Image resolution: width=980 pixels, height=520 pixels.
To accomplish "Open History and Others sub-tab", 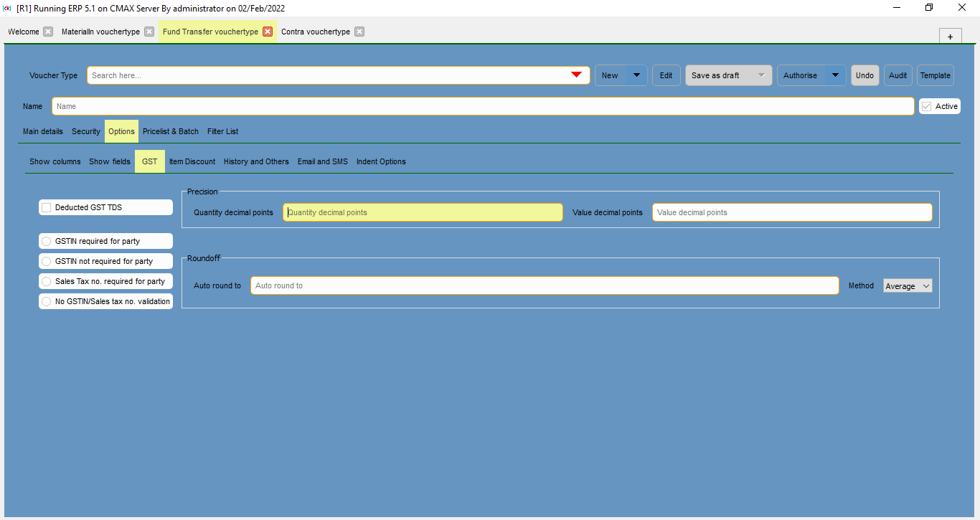I will (x=256, y=161).
